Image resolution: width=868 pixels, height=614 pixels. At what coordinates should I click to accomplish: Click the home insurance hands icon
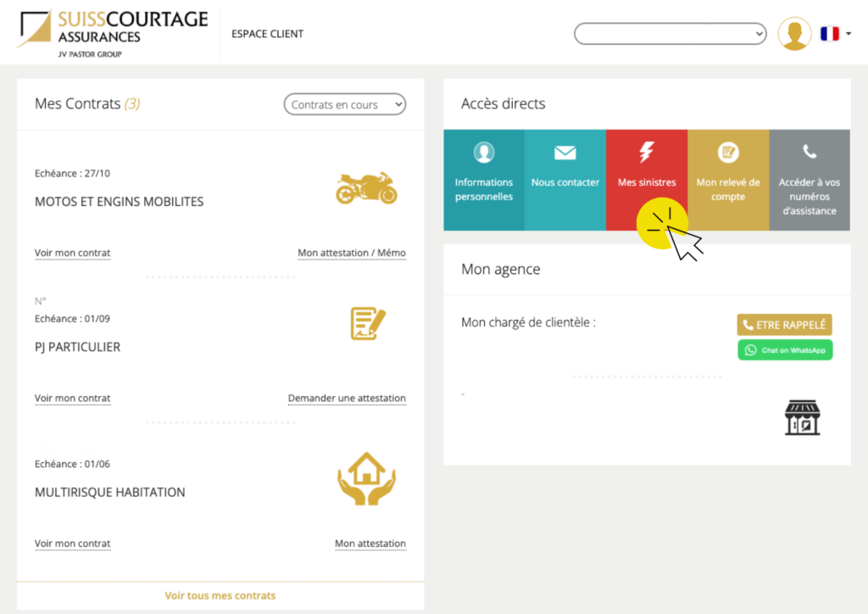pyautogui.click(x=366, y=478)
